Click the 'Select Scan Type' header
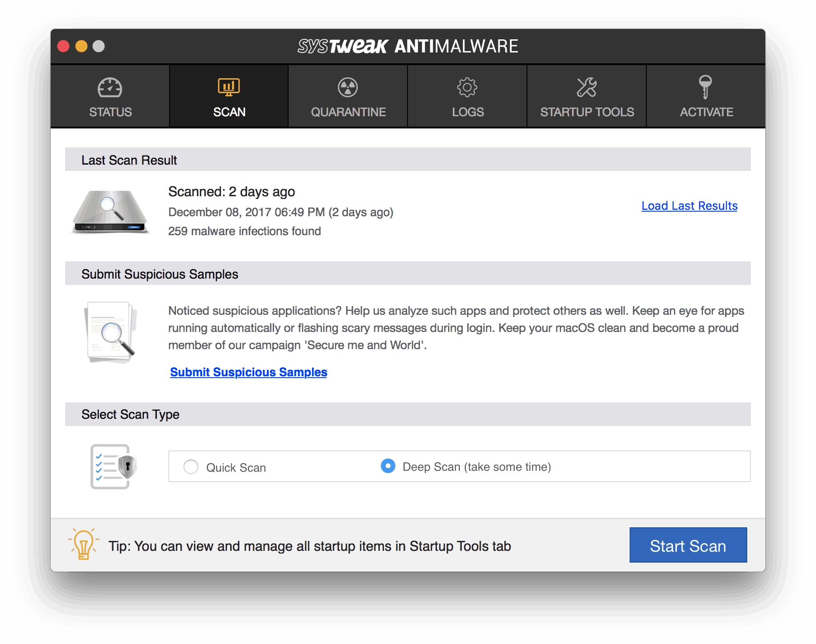 click(x=130, y=414)
